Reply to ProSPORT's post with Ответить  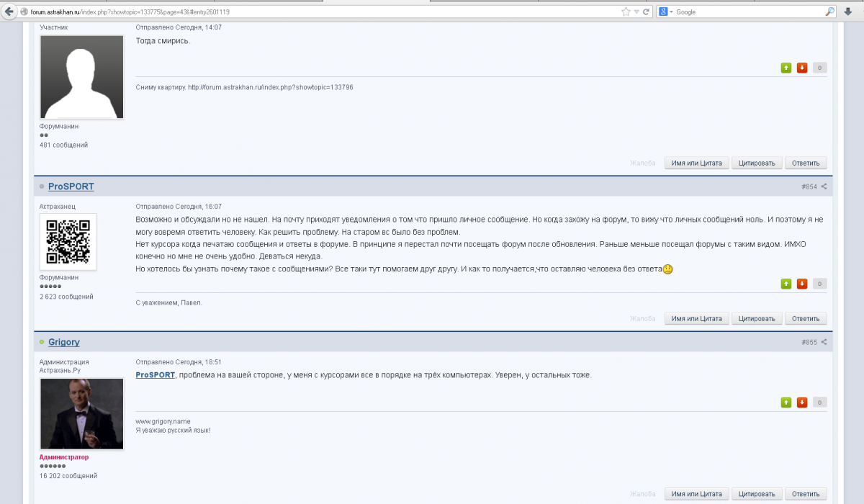coord(806,318)
